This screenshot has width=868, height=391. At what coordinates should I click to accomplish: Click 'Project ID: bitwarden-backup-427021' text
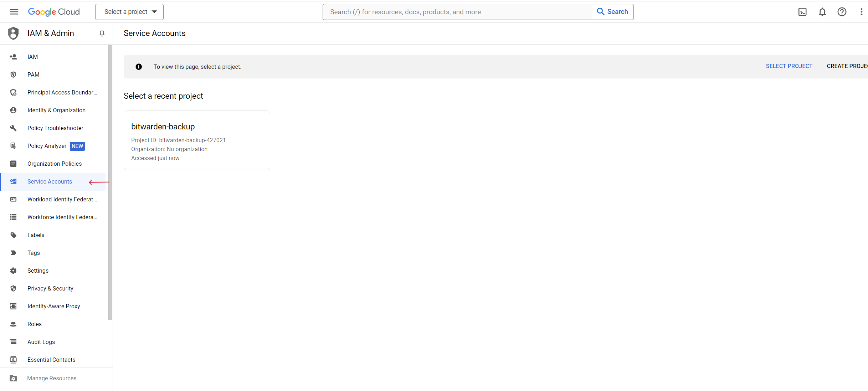178,140
